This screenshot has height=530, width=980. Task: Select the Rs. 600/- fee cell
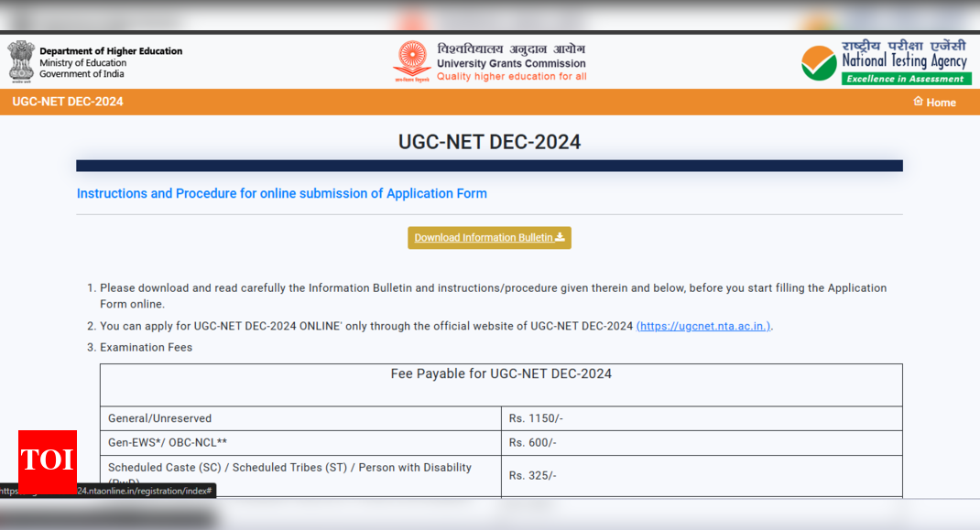(702, 442)
